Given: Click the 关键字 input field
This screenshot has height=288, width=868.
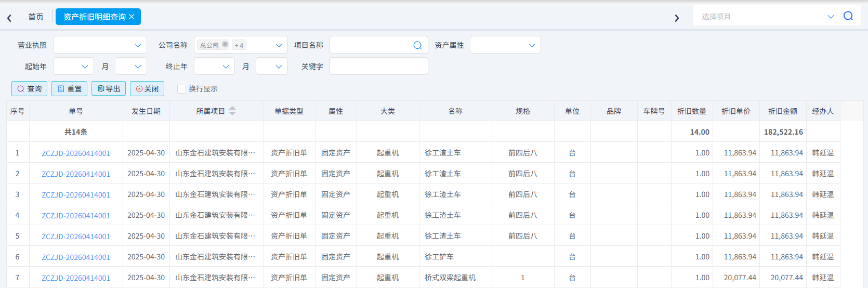Looking at the screenshot, I should pos(378,66).
